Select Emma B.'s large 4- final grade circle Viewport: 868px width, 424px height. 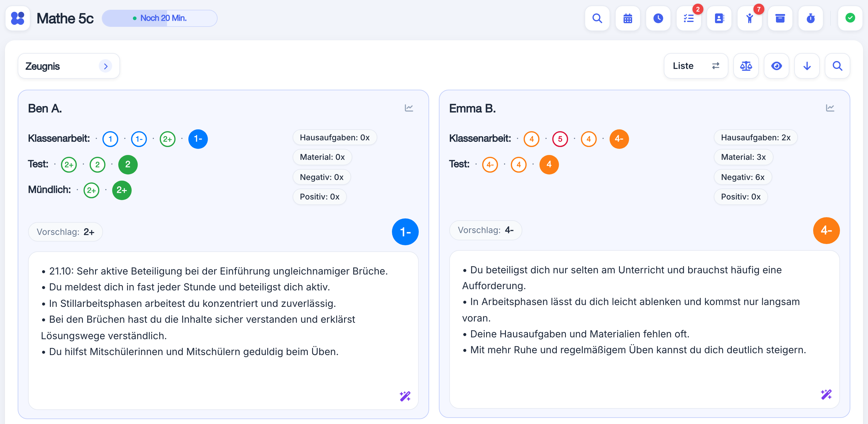point(826,230)
